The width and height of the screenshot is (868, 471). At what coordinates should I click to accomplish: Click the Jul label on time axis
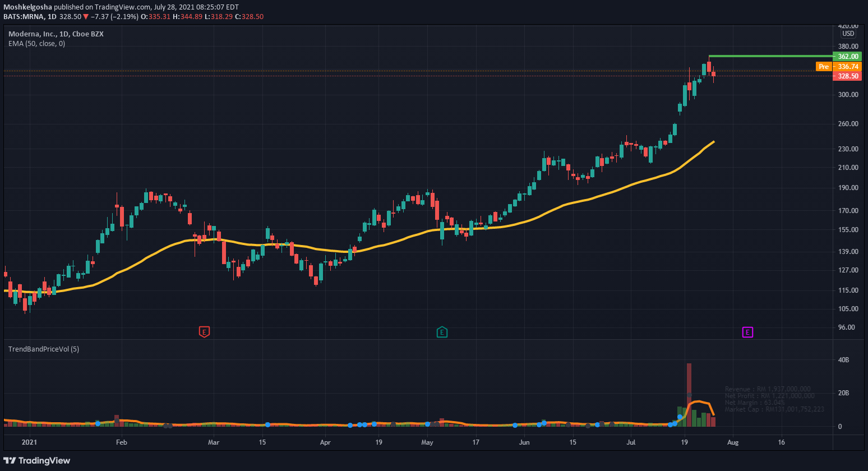[x=631, y=442]
